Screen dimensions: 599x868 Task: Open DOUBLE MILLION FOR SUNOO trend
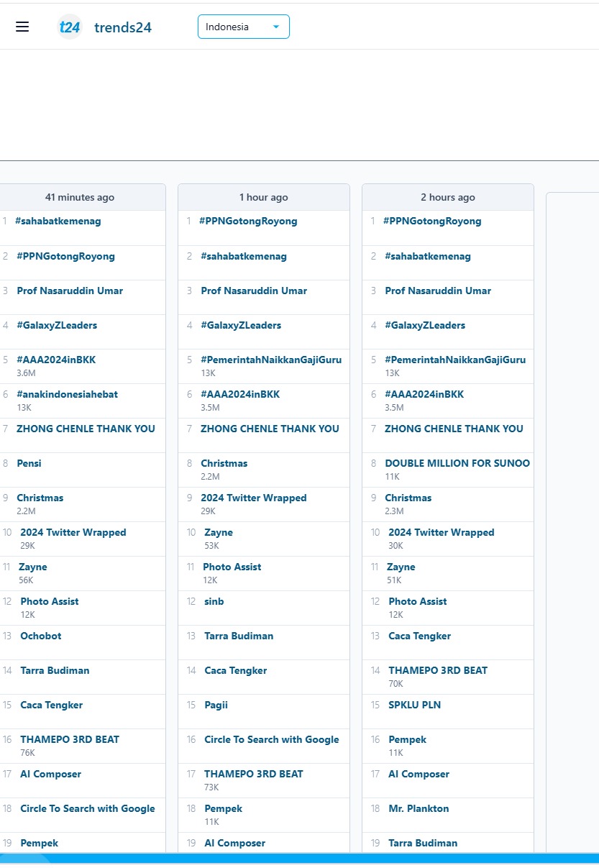[x=457, y=463]
